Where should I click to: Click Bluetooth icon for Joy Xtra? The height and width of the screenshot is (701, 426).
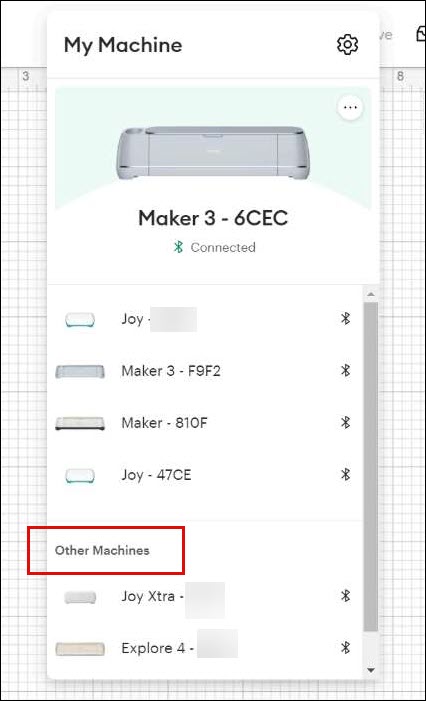pyautogui.click(x=345, y=596)
